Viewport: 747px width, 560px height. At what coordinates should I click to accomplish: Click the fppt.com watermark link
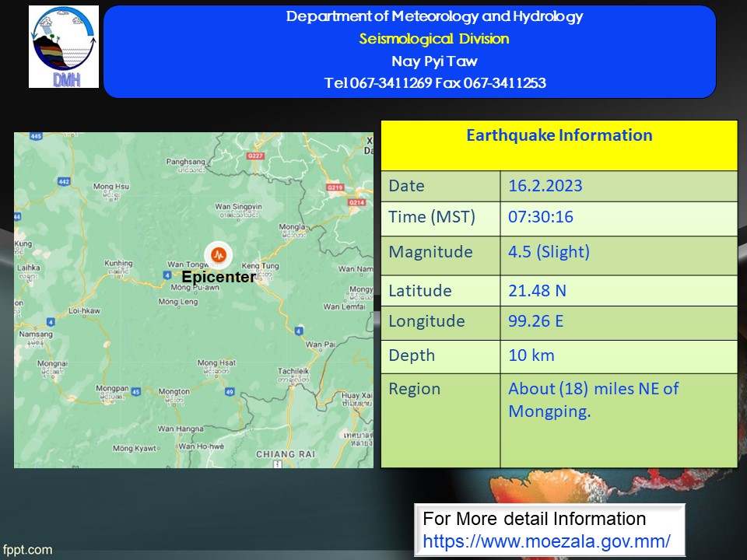coord(27,550)
